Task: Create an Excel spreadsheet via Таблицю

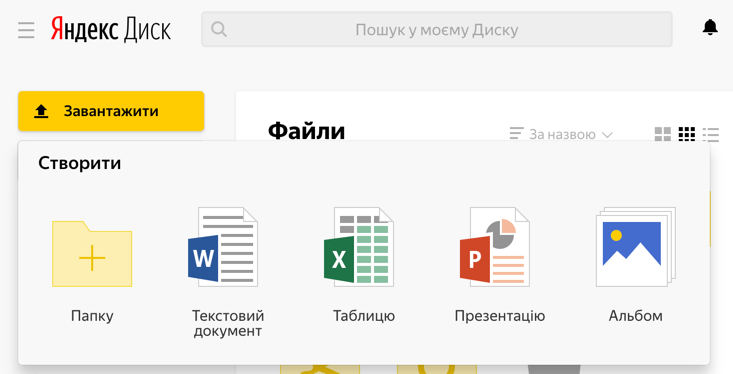Action: 359,247
